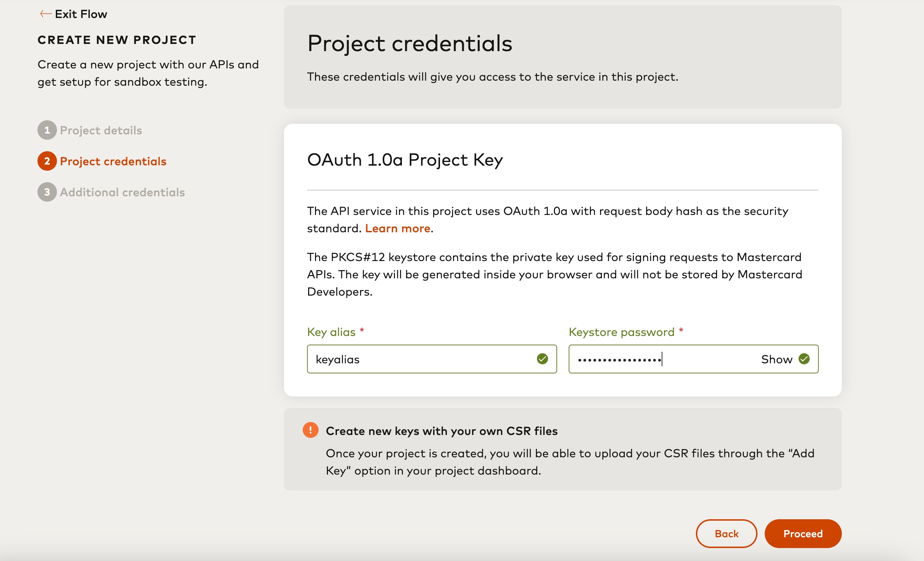This screenshot has width=924, height=561.
Task: Click the Key alias green checkmark icon
Action: 542,359
